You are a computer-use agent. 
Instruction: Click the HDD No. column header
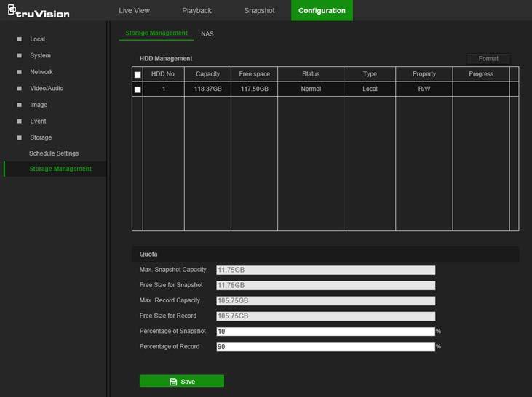click(164, 74)
